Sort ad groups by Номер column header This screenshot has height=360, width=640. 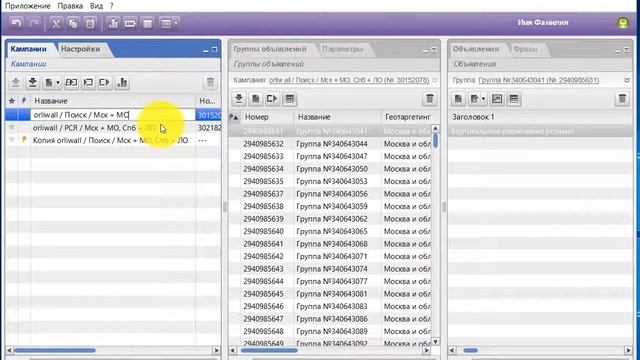267,117
